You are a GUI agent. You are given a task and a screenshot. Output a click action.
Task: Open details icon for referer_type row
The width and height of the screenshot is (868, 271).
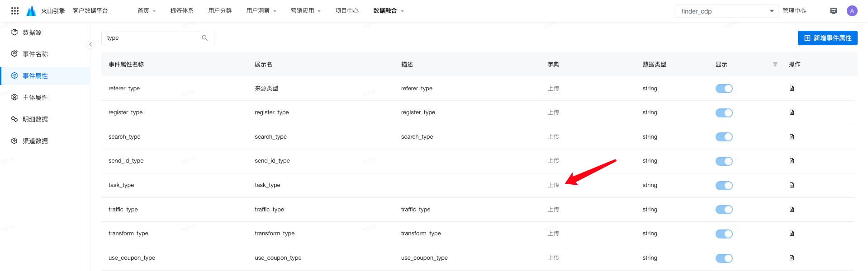click(792, 89)
